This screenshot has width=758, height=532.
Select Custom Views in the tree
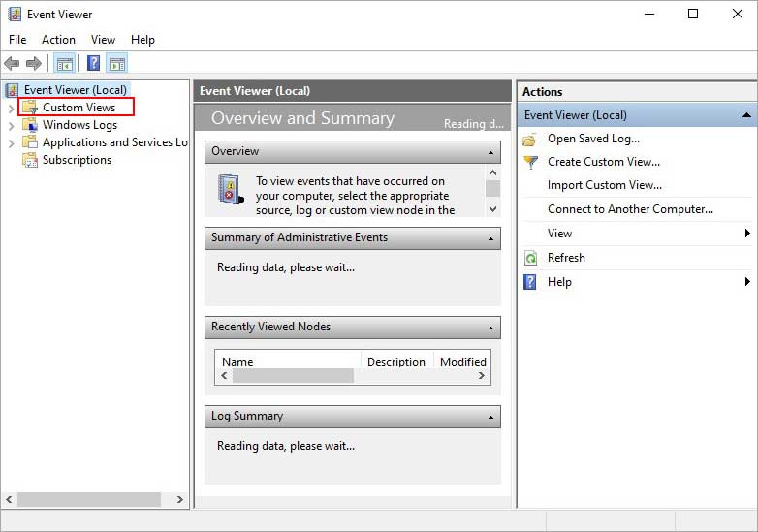pyautogui.click(x=79, y=108)
